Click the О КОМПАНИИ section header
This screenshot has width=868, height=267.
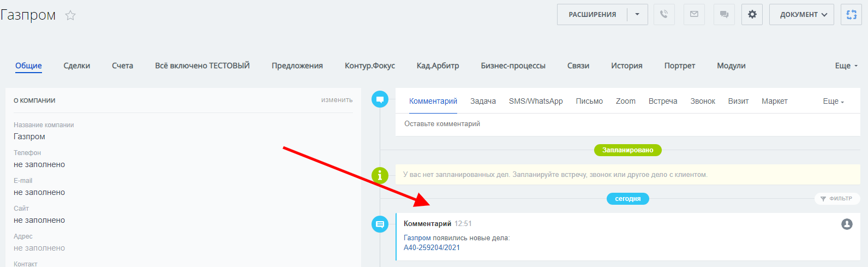coord(34,100)
